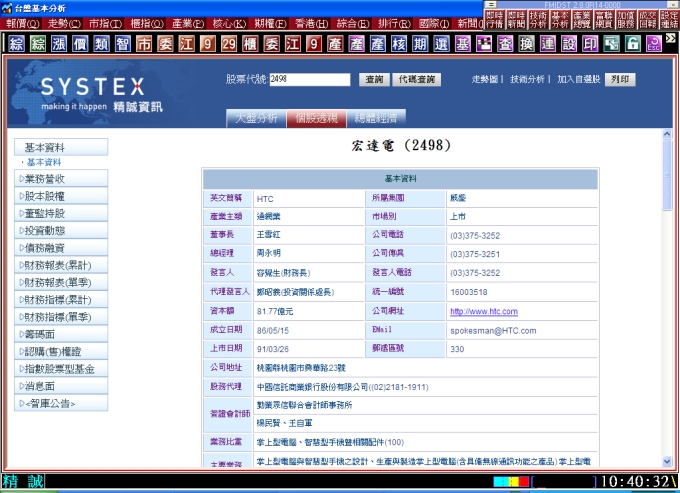The width and height of the screenshot is (680, 493).
Task: Select the 連 toolbar icon
Action: tap(548, 44)
